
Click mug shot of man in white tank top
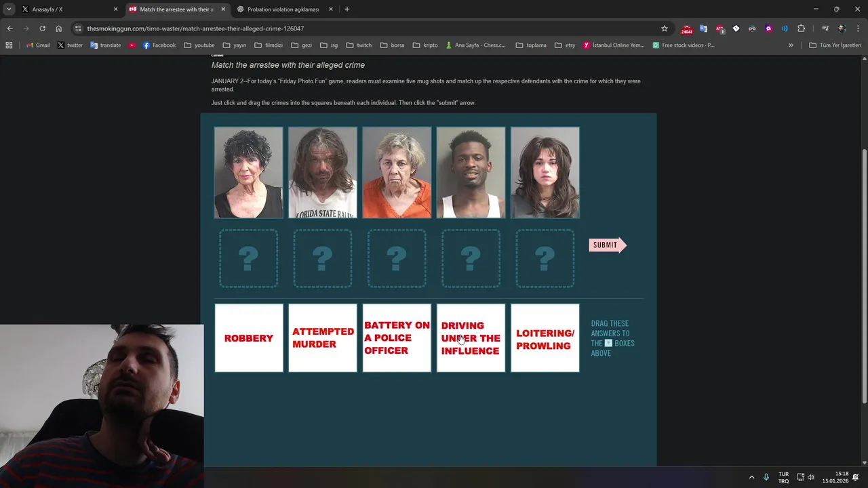[471, 172]
